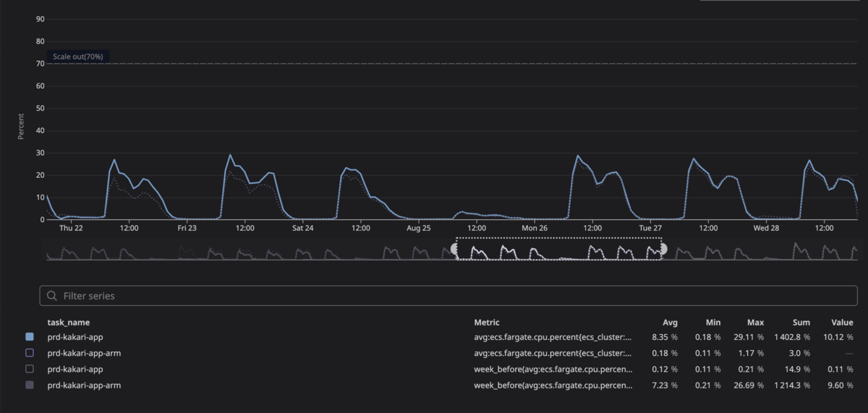Click the 10.12 % current value
868x413 pixels.
838,337
